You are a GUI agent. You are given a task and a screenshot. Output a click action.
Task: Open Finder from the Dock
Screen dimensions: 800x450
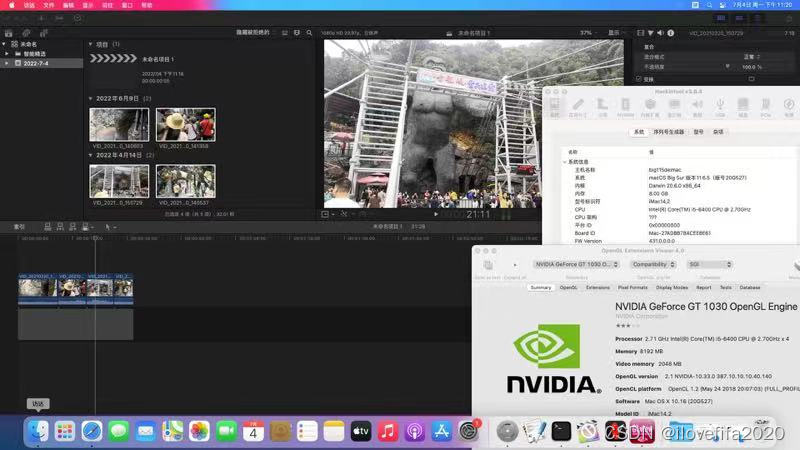(x=38, y=432)
